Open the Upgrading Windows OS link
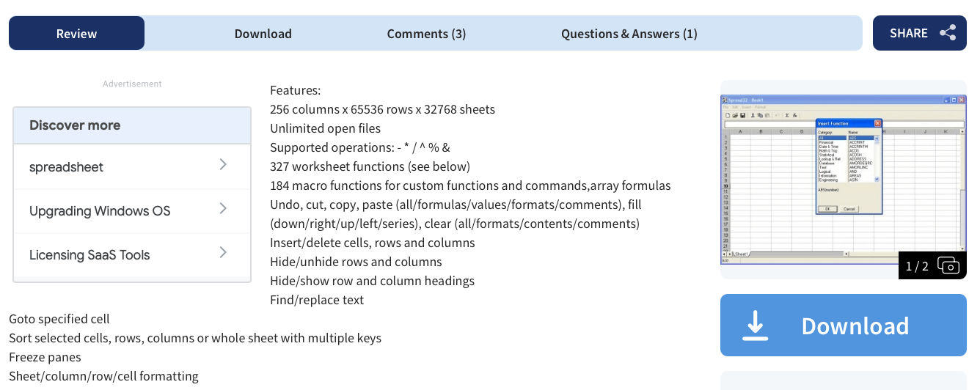 click(132, 211)
